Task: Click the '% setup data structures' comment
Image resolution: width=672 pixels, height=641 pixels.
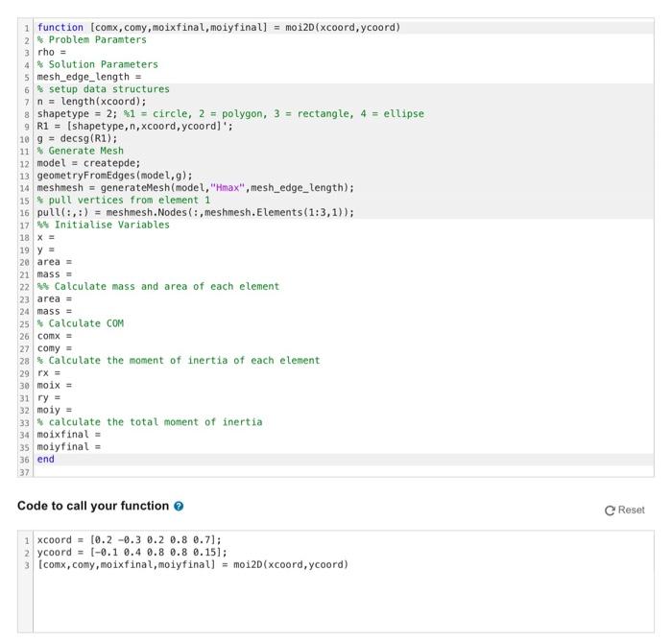Action: point(104,89)
